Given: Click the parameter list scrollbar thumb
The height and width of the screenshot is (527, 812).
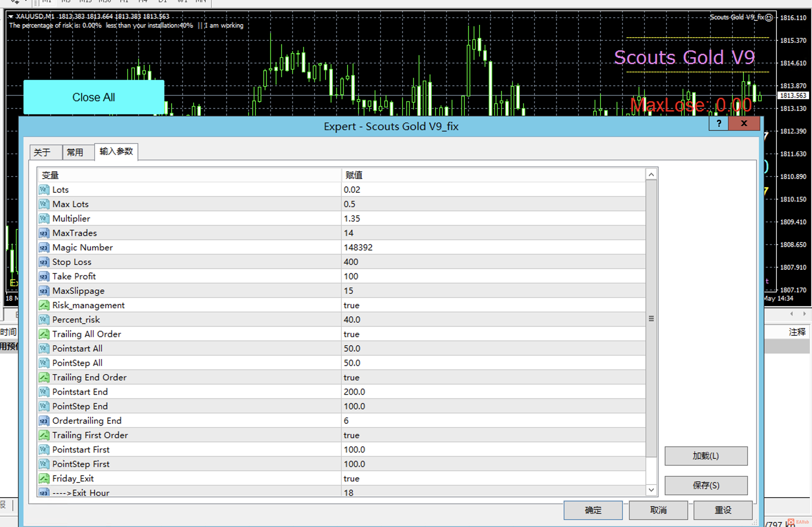Looking at the screenshot, I should (651, 319).
